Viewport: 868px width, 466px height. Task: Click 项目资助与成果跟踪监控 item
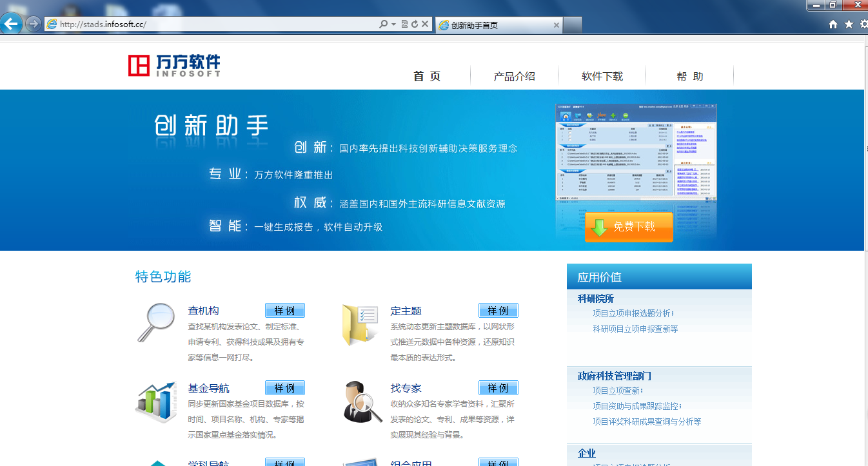coord(638,406)
